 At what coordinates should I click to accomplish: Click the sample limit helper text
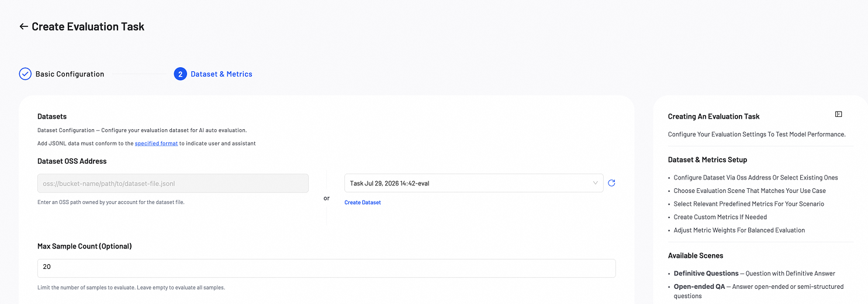pos(131,287)
